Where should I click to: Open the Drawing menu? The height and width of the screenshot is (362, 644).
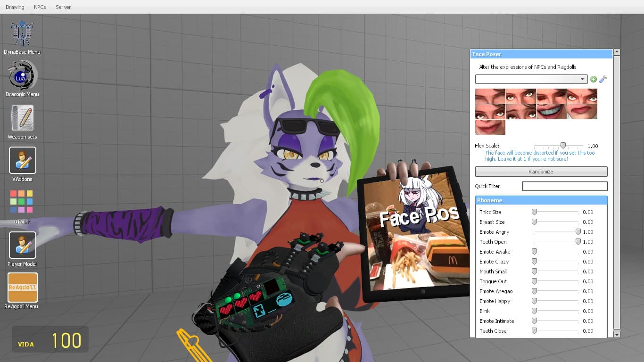[x=15, y=7]
